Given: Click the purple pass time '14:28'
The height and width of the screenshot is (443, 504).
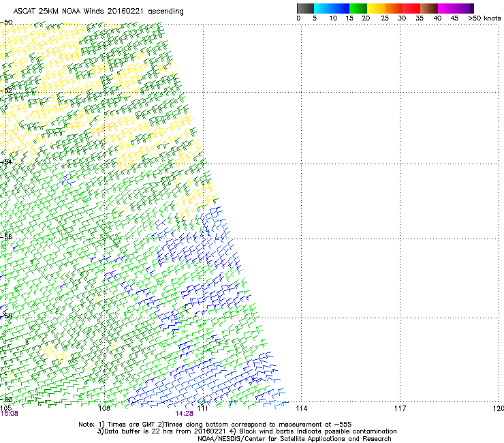Looking at the screenshot, I should [184, 414].
